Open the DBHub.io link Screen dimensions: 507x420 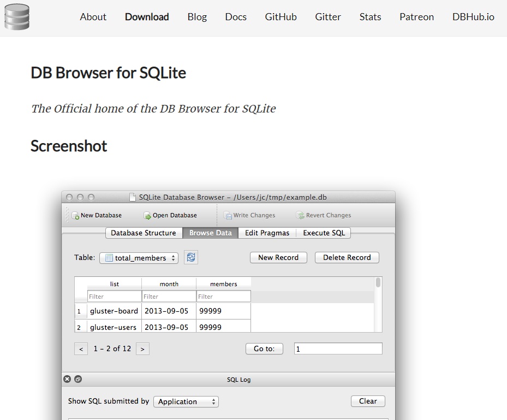(x=473, y=17)
